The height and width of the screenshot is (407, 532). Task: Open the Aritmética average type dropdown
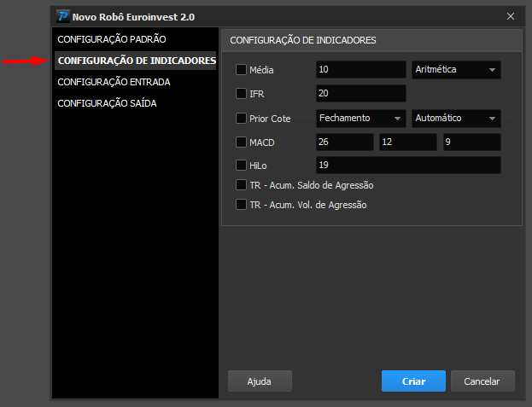(456, 70)
